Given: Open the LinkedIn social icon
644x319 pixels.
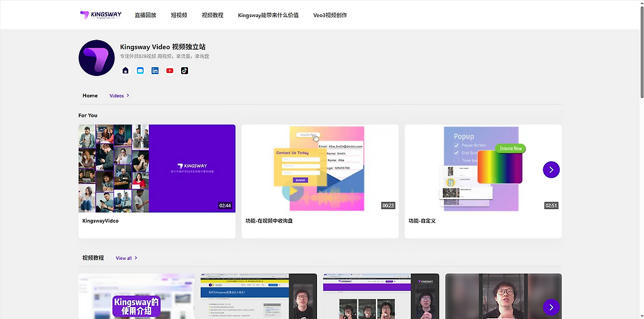Looking at the screenshot, I should [155, 70].
